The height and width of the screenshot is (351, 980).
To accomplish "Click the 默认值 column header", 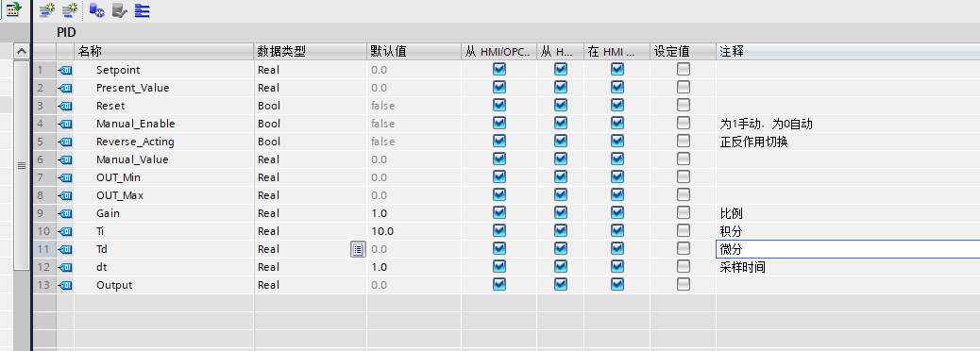I will (414, 52).
